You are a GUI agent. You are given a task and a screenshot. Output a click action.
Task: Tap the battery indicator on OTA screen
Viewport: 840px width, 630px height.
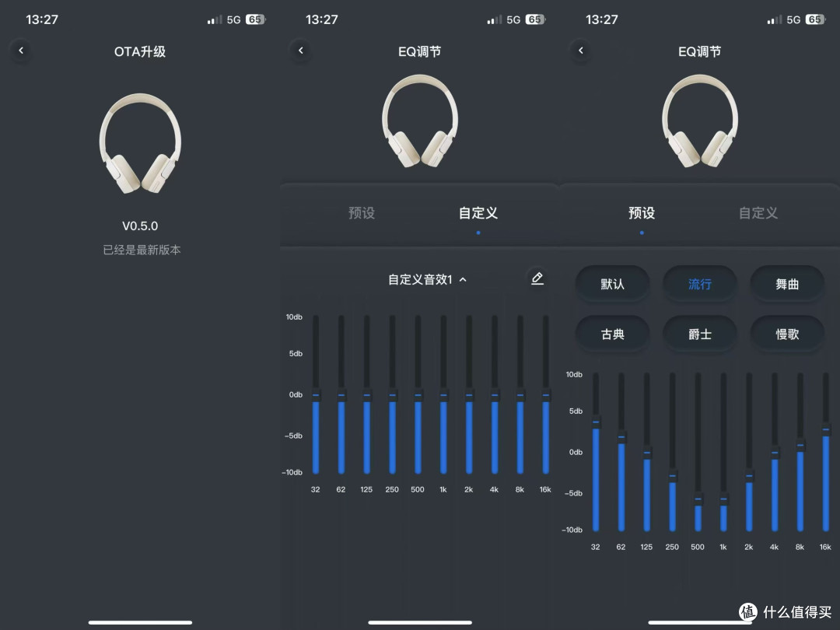pos(256,19)
